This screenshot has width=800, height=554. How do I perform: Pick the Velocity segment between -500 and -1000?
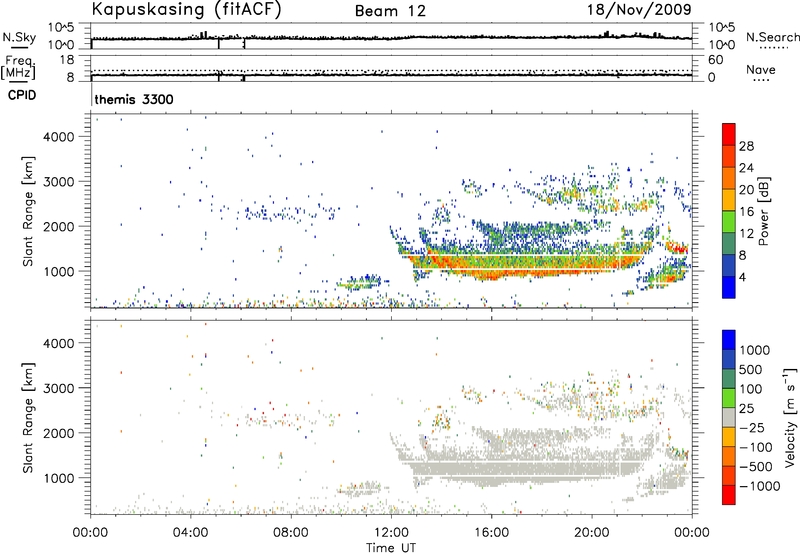point(729,475)
